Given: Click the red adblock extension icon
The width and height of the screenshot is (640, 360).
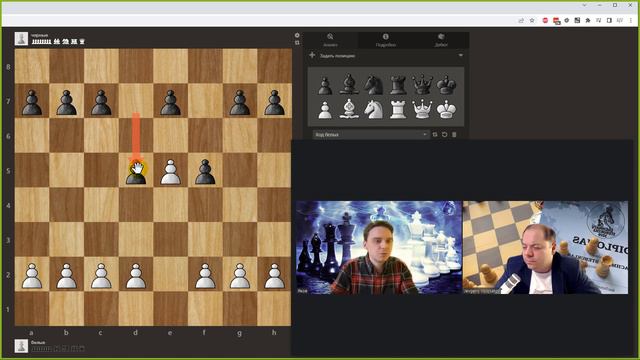Looking at the screenshot, I should point(545,20).
